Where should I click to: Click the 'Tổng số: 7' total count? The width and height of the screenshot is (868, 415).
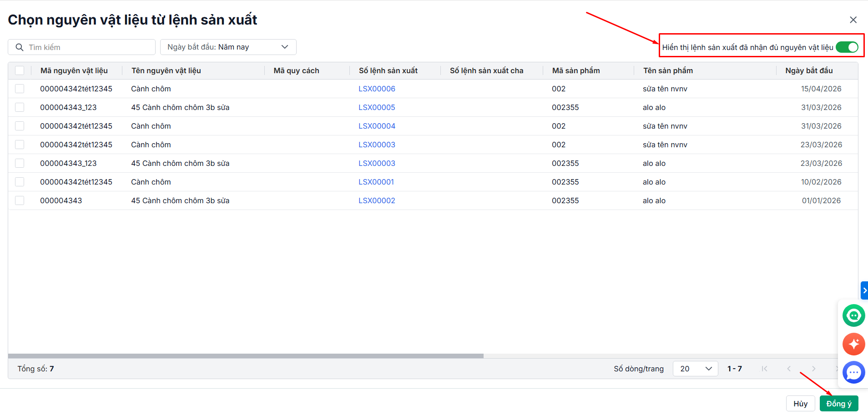[35, 369]
